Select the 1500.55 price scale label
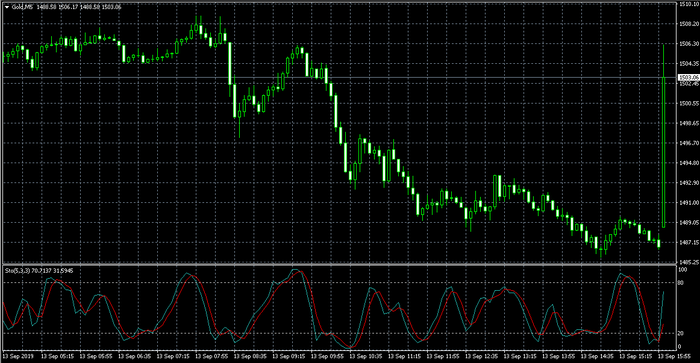This screenshot has width=700, height=363. [689, 103]
